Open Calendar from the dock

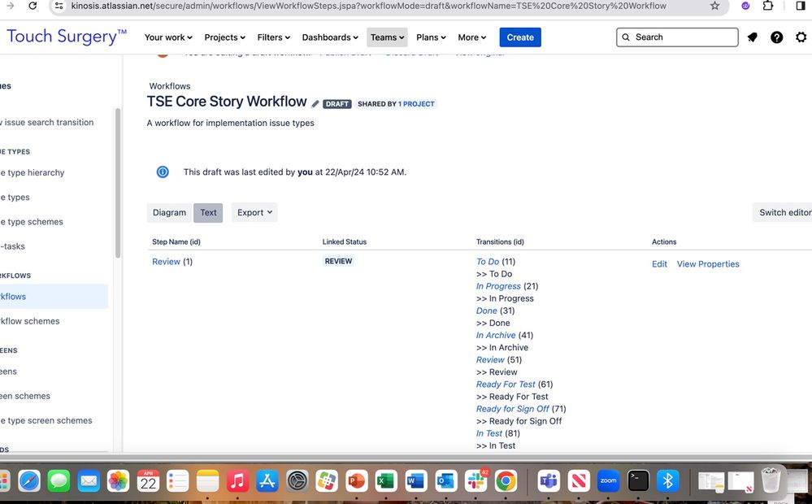coord(148,481)
